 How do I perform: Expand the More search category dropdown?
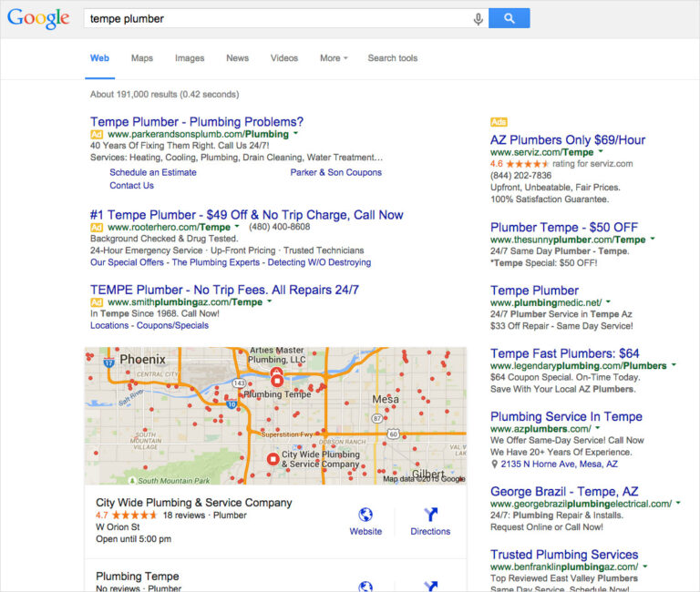tap(334, 58)
